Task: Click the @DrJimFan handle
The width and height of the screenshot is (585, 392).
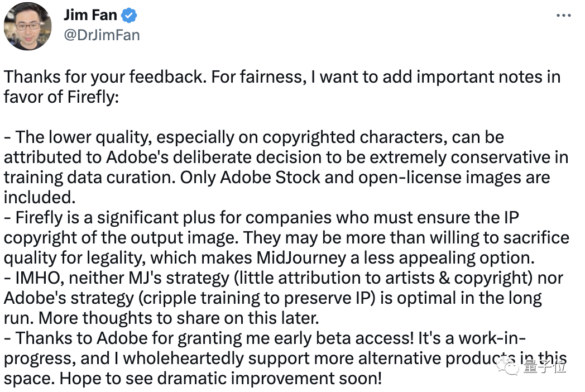Action: [x=102, y=34]
